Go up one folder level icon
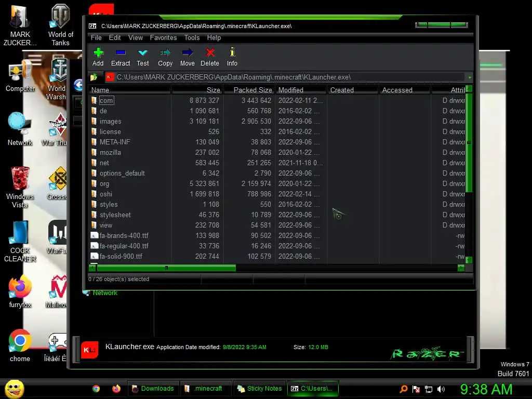 tap(94, 77)
